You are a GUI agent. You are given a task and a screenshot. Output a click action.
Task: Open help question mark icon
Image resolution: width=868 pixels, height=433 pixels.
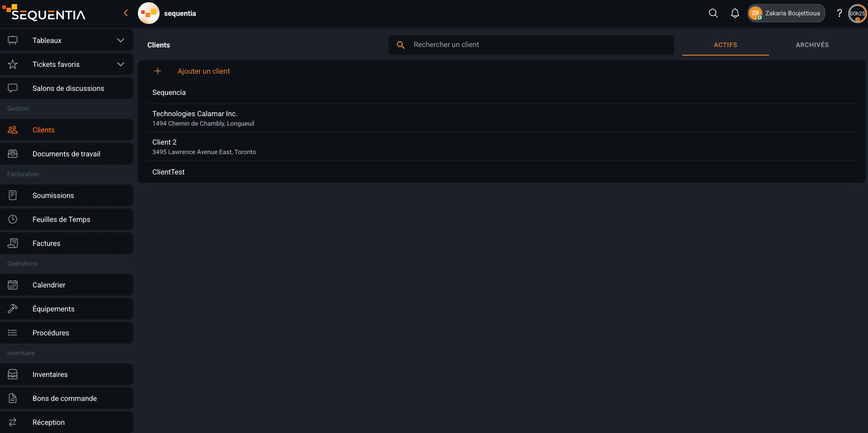(x=839, y=13)
